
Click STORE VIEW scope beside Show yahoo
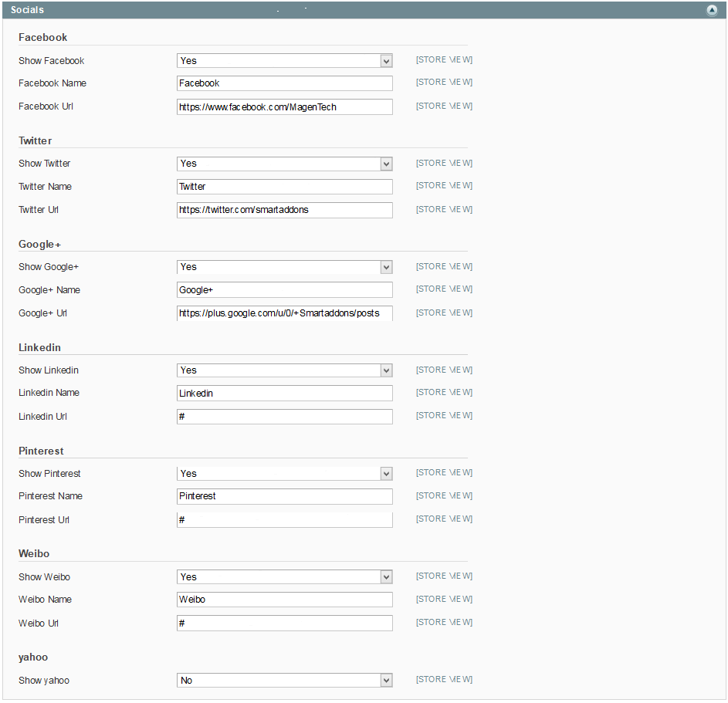(x=445, y=680)
